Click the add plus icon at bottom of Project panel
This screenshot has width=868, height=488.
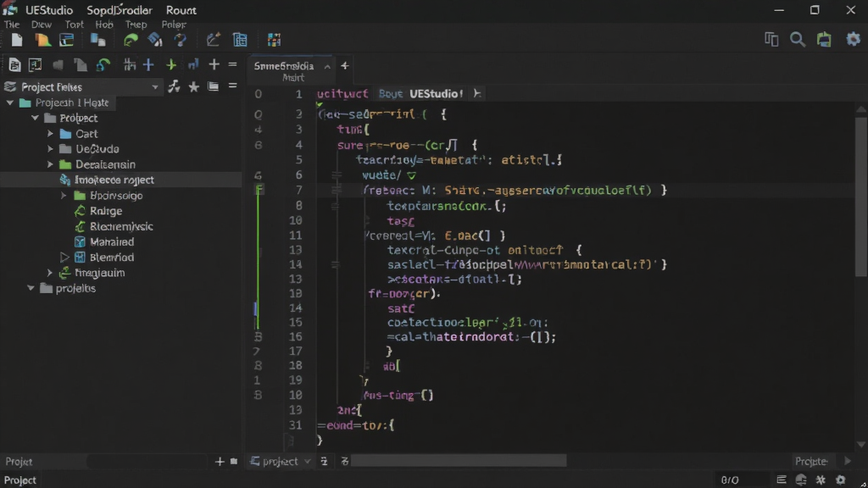tap(220, 462)
